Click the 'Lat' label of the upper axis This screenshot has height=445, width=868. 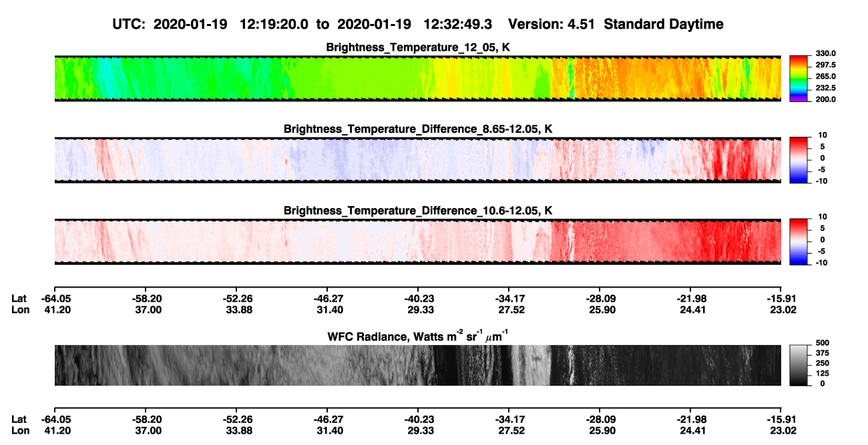point(19,298)
